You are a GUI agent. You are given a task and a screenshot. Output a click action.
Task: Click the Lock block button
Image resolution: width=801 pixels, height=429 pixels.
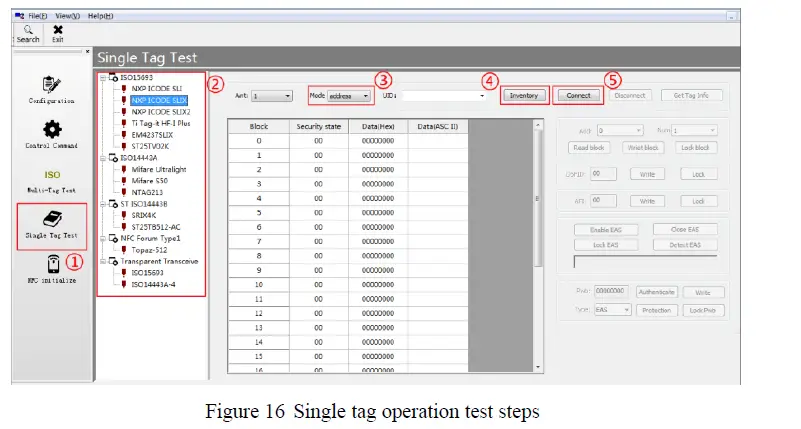[x=695, y=148]
